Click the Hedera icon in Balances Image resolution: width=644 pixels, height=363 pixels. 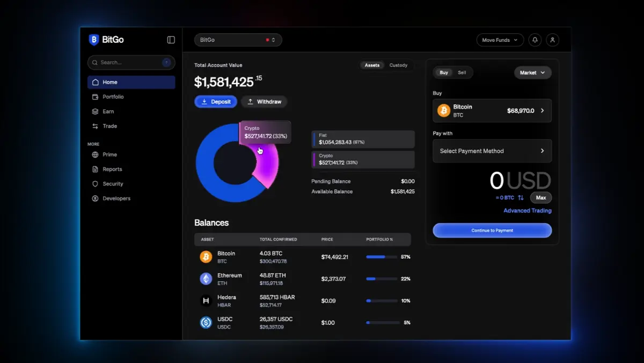point(206,301)
